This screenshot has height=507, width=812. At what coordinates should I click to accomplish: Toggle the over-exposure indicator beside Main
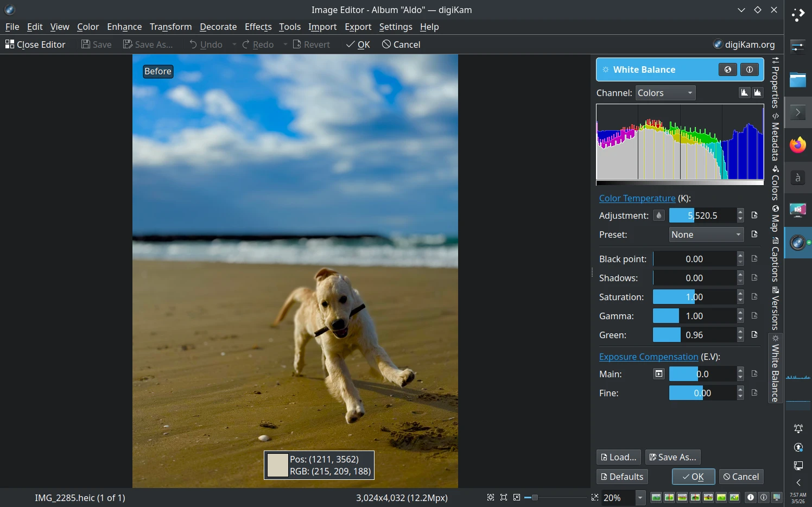click(659, 373)
